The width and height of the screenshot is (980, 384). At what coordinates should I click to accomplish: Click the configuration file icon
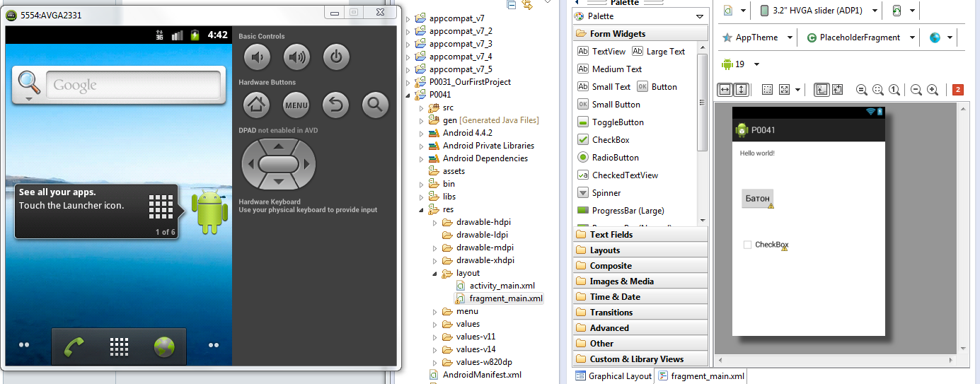(728, 11)
